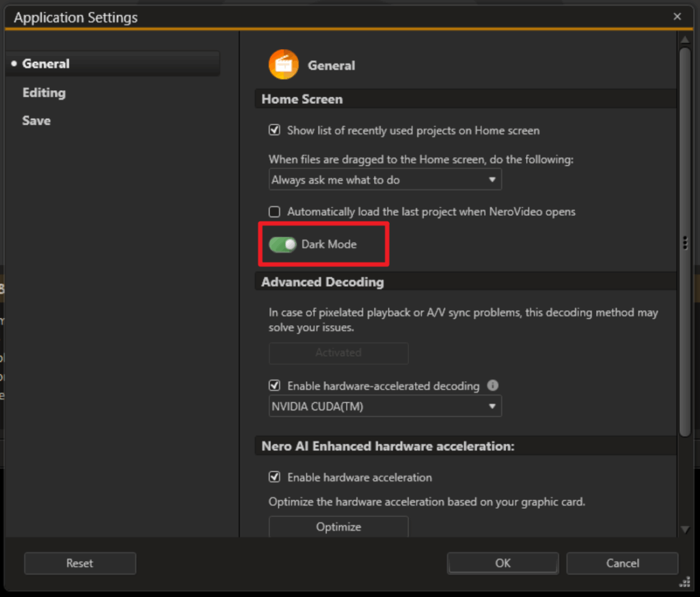Disable Enable hardware acceleration option

(x=274, y=477)
